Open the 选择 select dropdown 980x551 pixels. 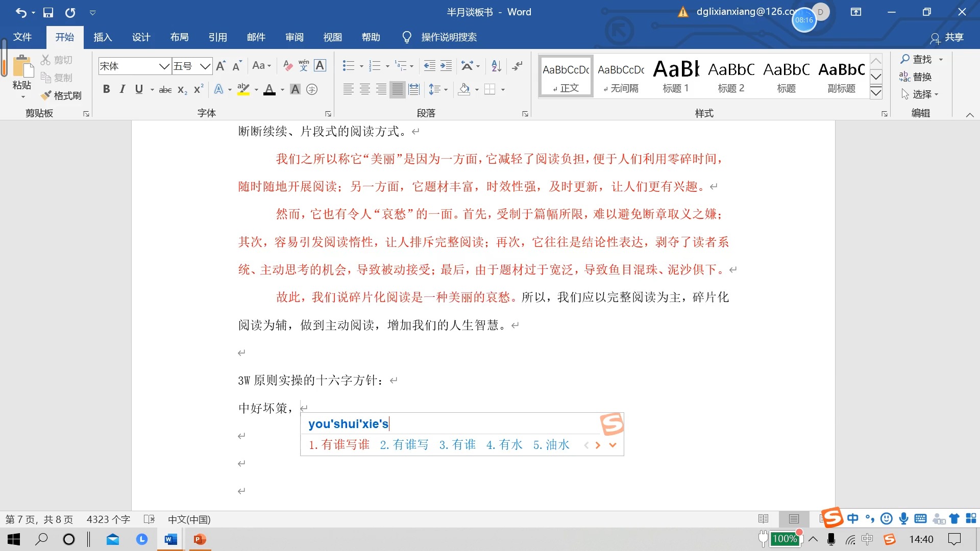[920, 94]
